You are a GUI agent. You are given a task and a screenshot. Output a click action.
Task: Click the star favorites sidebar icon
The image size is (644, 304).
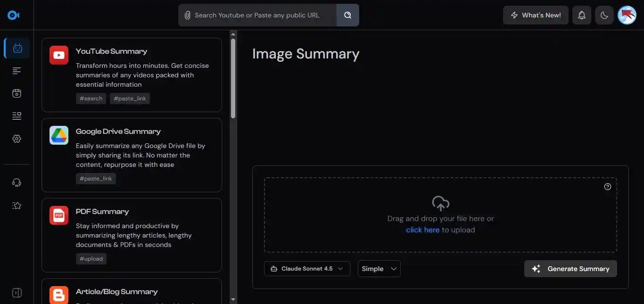coord(17,205)
